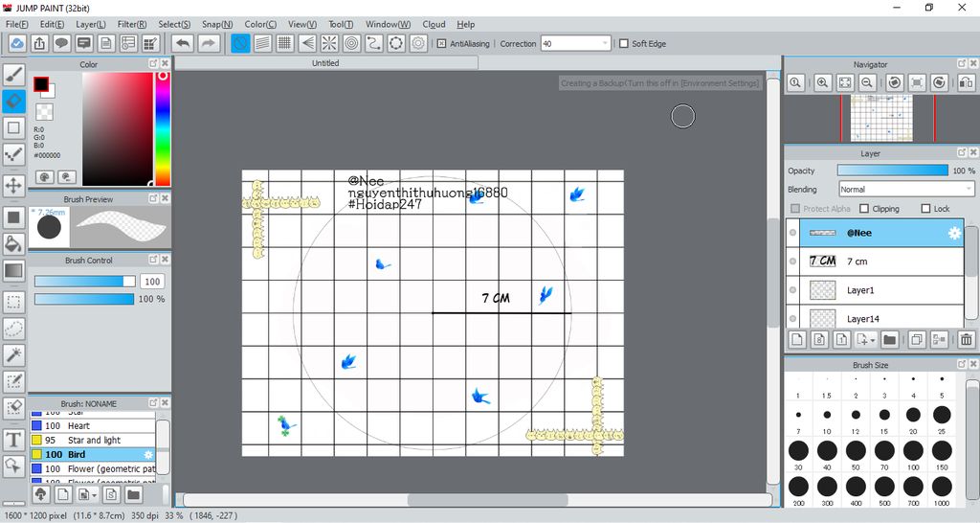Image resolution: width=980 pixels, height=523 pixels.
Task: Select the rectangular Select tool
Action: click(x=13, y=302)
